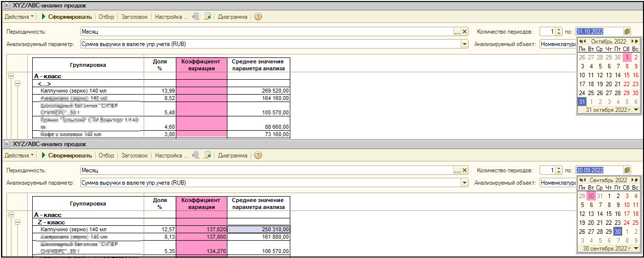This screenshot has height=258, width=644.
Task: Go to next month in the Октябрь 2022 calendar
Action: pos(634,42)
